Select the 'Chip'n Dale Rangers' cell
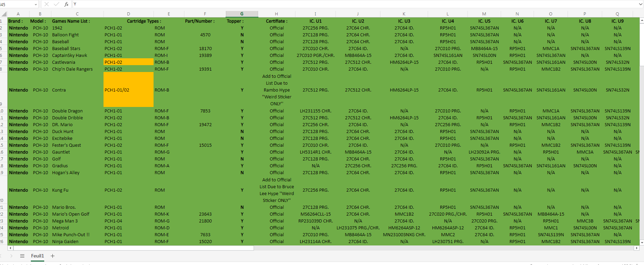 pos(77,69)
